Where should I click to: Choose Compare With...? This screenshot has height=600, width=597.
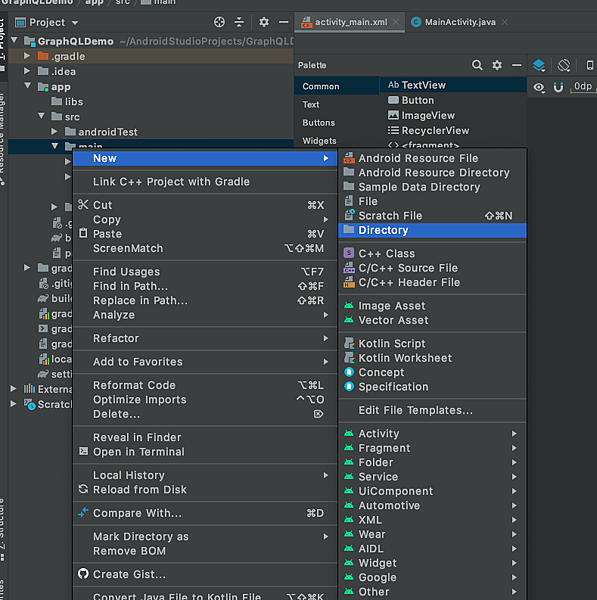coord(205,513)
